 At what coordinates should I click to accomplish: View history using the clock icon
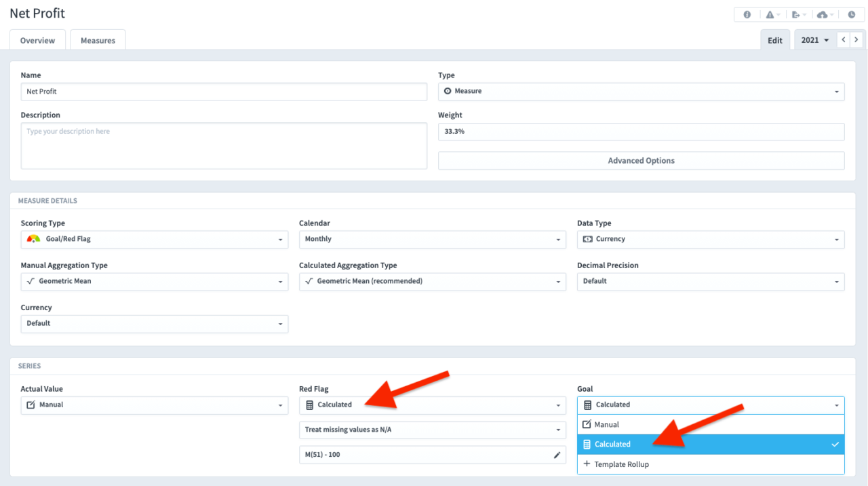(x=852, y=14)
